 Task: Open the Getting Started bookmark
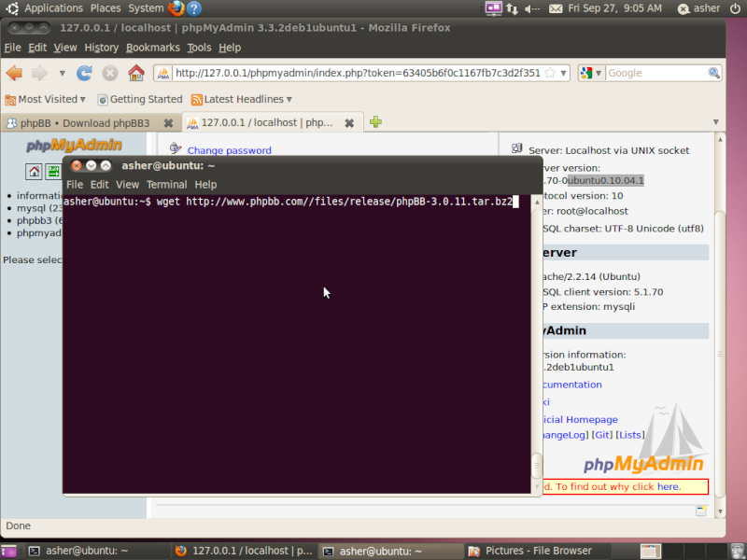coord(140,99)
